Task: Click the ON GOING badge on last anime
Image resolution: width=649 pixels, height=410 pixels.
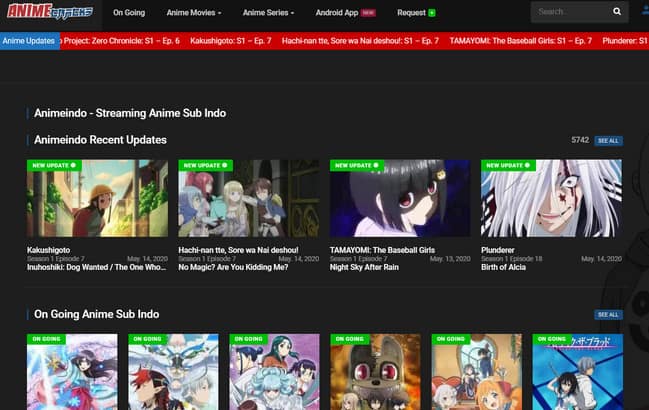Action: tap(553, 340)
